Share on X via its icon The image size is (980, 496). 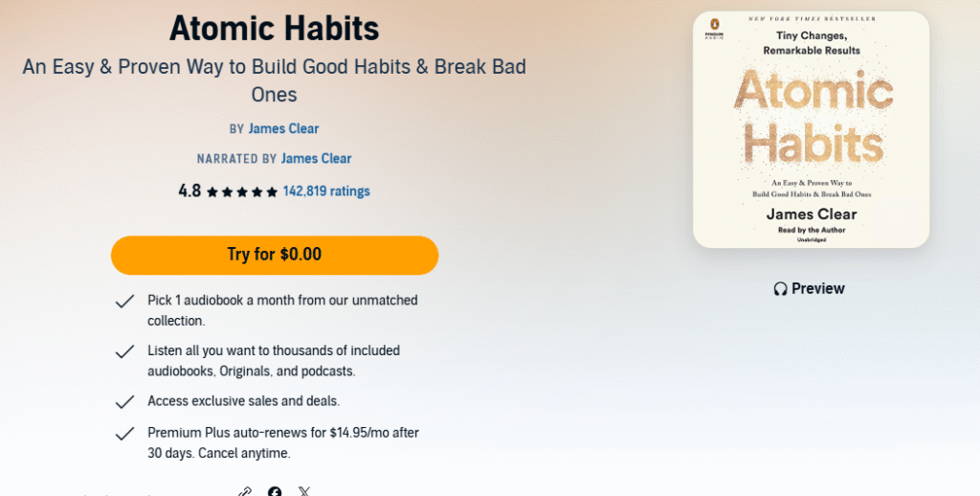tap(304, 492)
